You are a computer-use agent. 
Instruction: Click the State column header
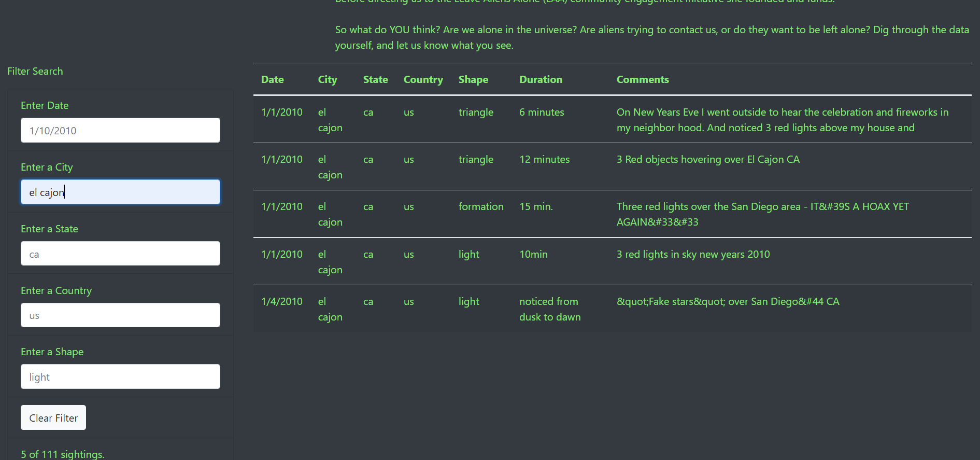pos(375,79)
